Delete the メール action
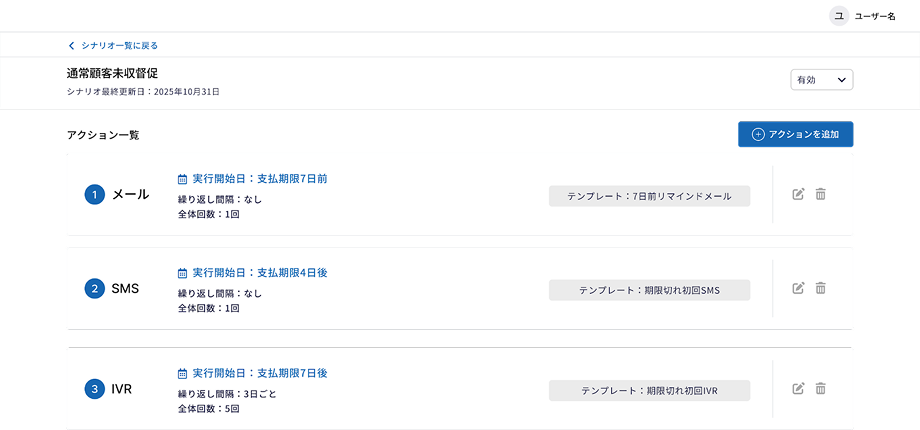Image resolution: width=920 pixels, height=430 pixels. (x=820, y=194)
